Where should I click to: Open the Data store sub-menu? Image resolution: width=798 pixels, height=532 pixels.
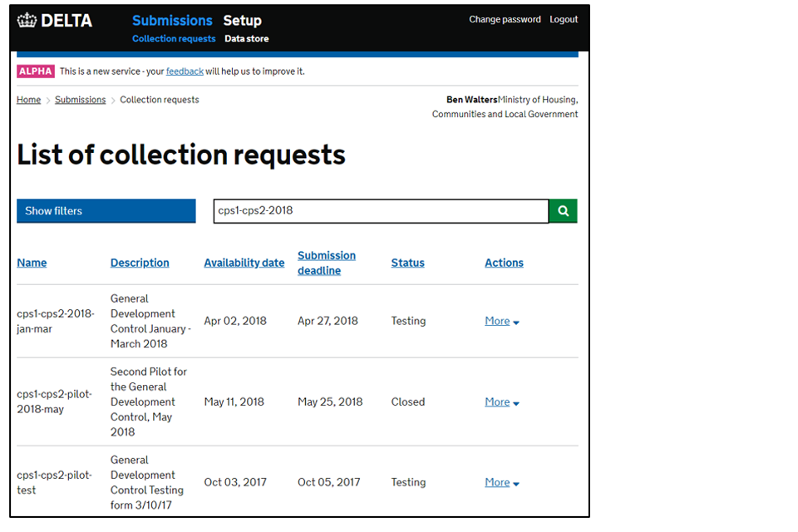(x=246, y=39)
